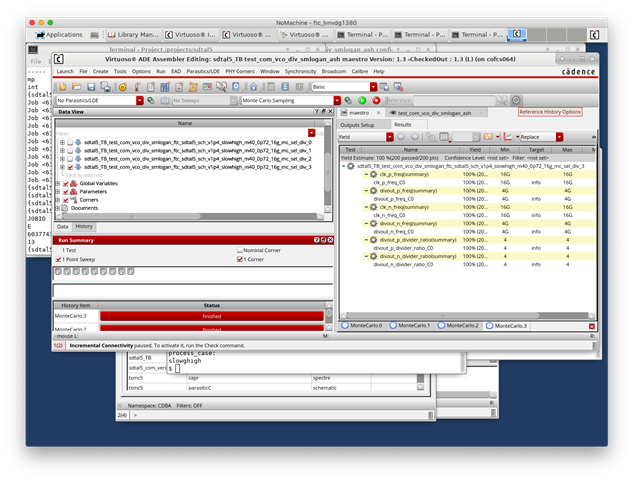Click the green Run Simulation button
This screenshot has height=480, width=633.
point(362,100)
